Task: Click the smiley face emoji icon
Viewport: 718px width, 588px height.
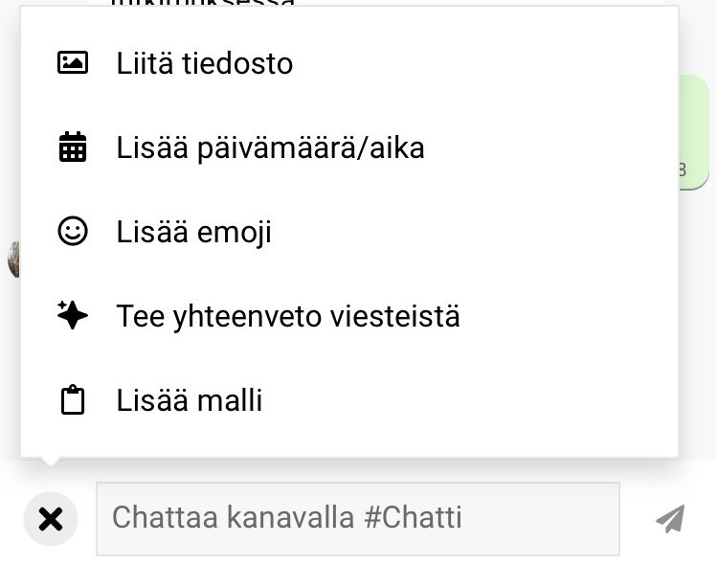Action: (73, 232)
